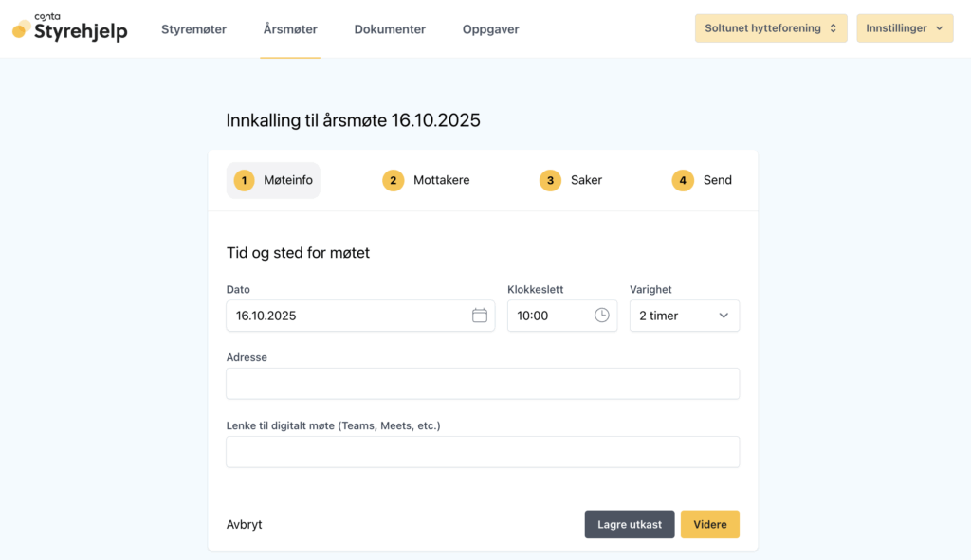
Task: Open the Oppgaver page
Action: click(x=490, y=29)
